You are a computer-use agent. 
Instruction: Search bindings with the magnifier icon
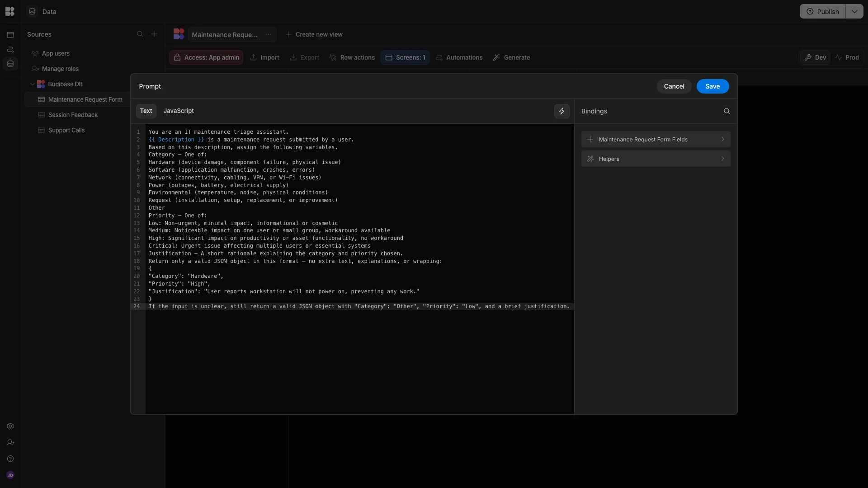point(726,111)
